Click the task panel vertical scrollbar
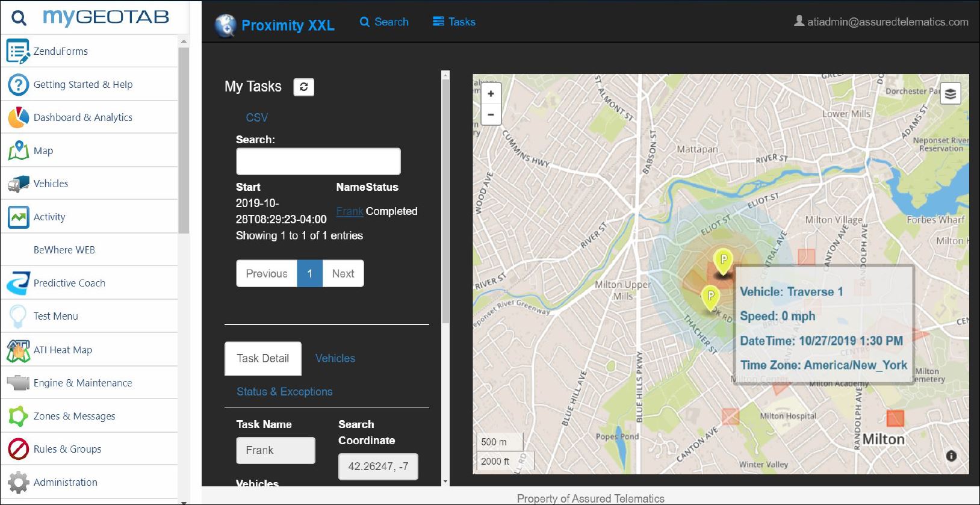 445,202
